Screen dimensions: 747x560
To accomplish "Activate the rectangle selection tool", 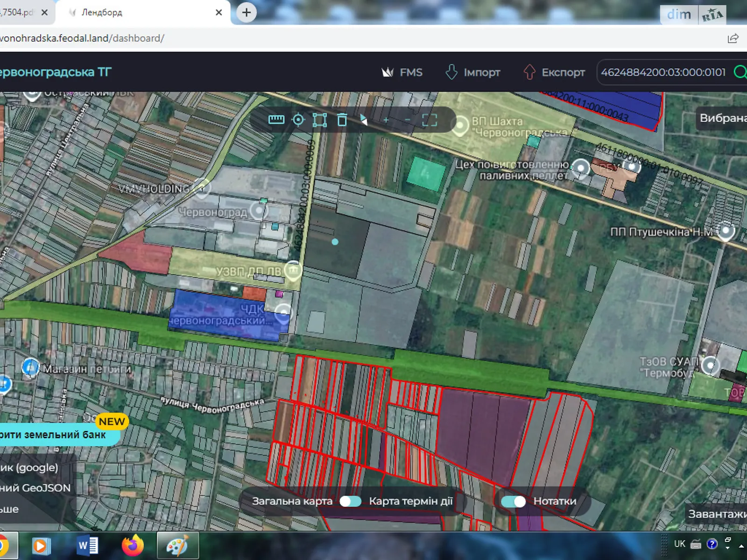I will point(320,120).
